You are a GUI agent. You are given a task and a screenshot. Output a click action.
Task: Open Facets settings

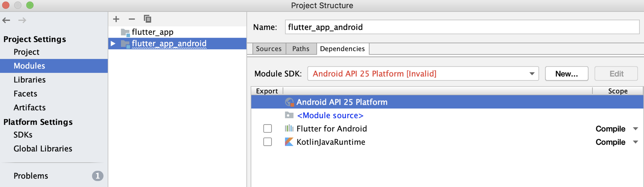(x=25, y=93)
